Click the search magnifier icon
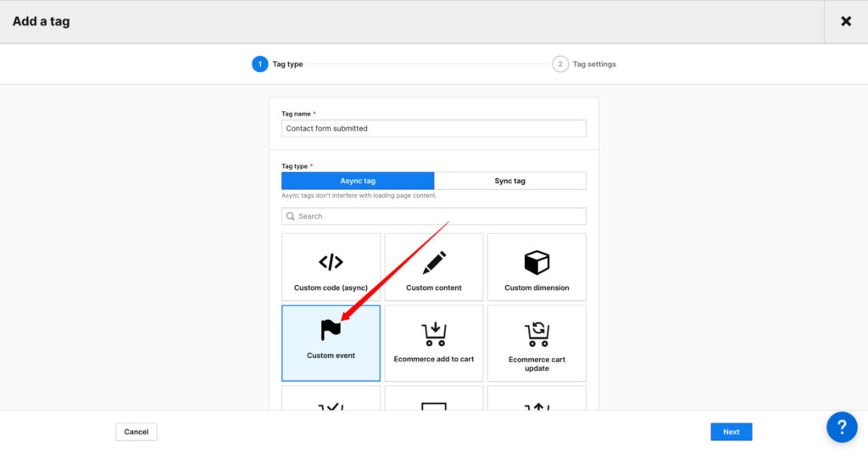The image size is (868, 453). [291, 216]
